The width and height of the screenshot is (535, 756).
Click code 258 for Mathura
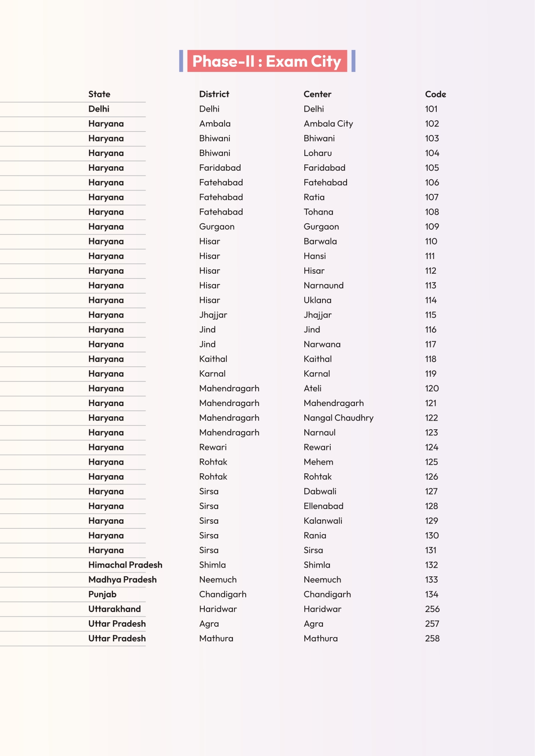tap(432, 638)
